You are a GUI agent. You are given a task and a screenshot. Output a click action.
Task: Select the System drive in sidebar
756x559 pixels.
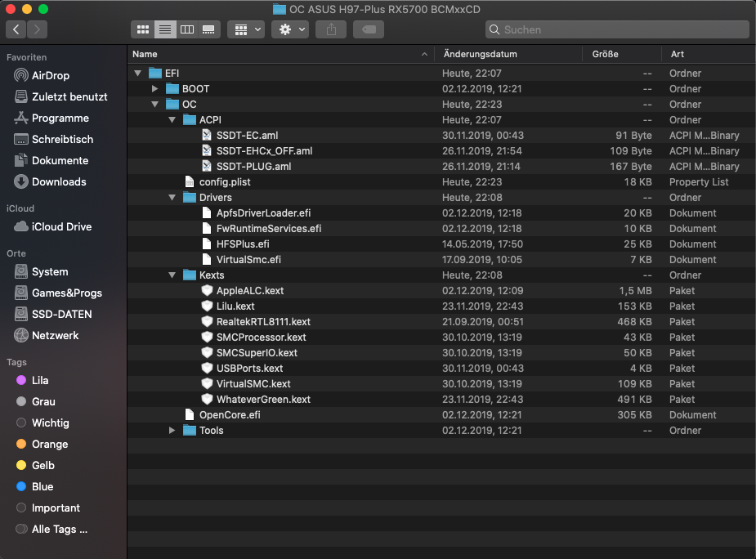pos(41,272)
